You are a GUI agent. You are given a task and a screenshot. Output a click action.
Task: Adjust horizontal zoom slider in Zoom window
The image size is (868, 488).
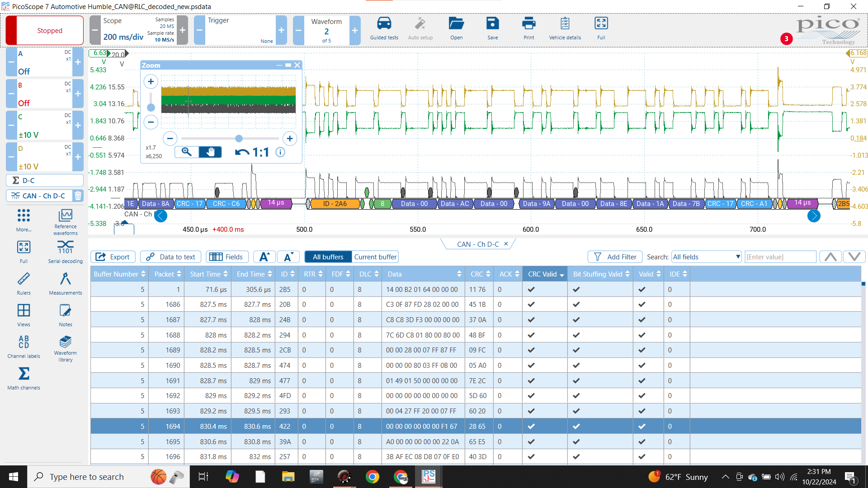pos(239,138)
